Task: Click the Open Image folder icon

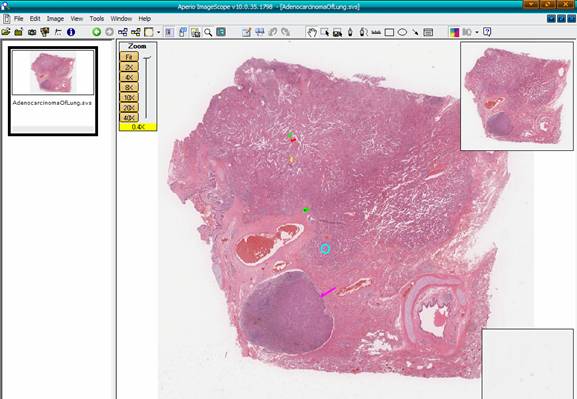Action: (x=6, y=32)
